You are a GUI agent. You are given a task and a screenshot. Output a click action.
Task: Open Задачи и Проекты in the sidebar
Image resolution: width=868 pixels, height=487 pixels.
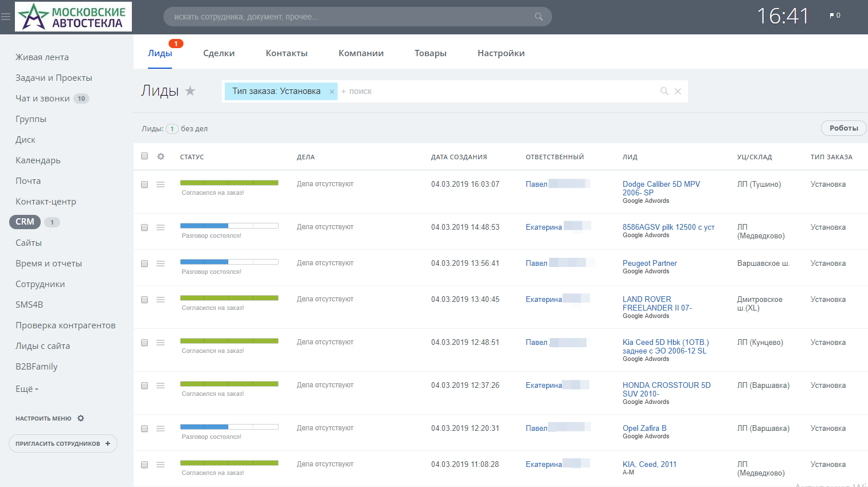click(x=54, y=78)
